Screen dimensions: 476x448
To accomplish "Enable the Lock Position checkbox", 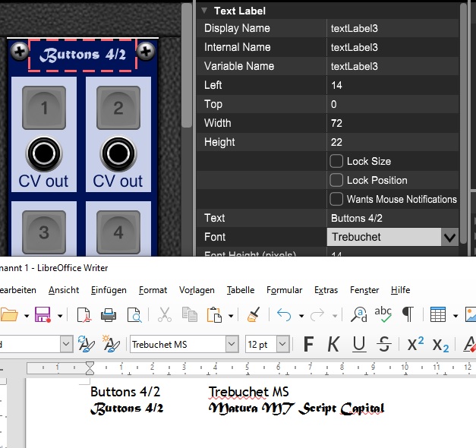I will pyautogui.click(x=336, y=180).
